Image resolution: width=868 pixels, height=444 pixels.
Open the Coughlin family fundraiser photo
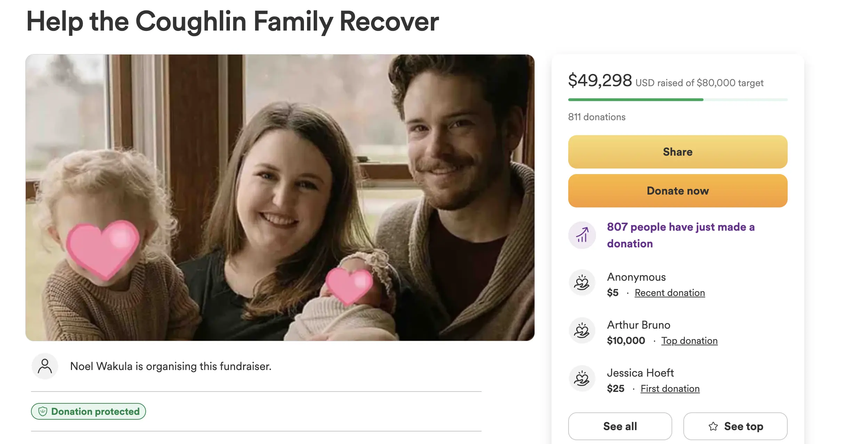point(280,197)
